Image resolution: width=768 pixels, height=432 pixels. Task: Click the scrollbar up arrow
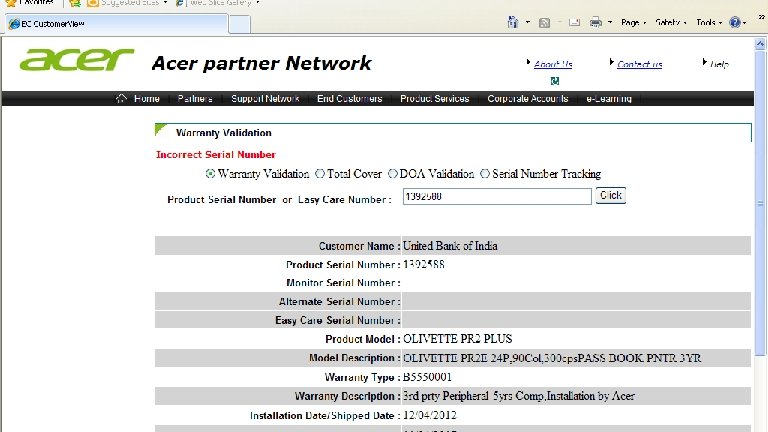click(x=760, y=44)
